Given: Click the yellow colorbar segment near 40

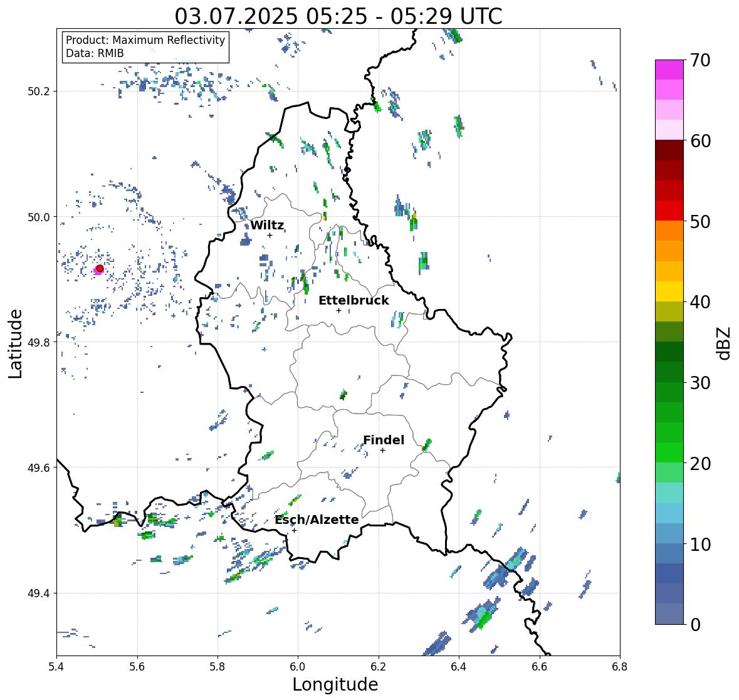Looking at the screenshot, I should [x=669, y=291].
